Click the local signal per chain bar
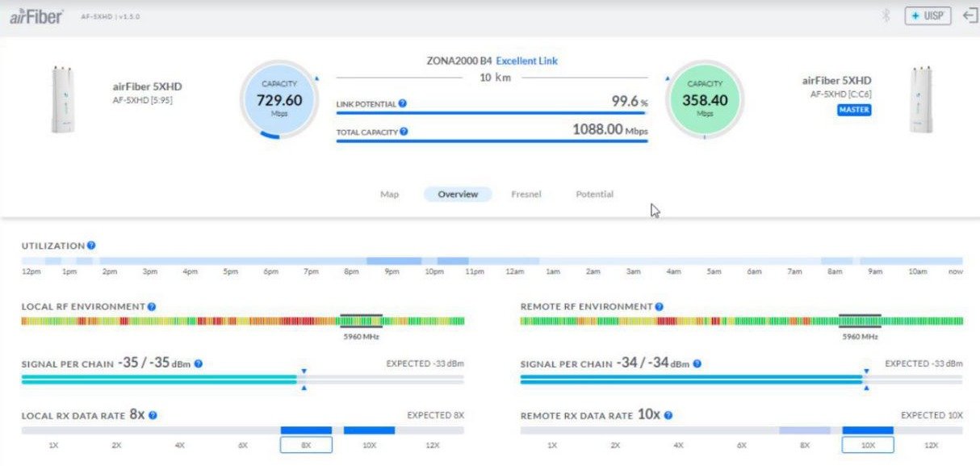This screenshot has width=980, height=466. pos(242,378)
